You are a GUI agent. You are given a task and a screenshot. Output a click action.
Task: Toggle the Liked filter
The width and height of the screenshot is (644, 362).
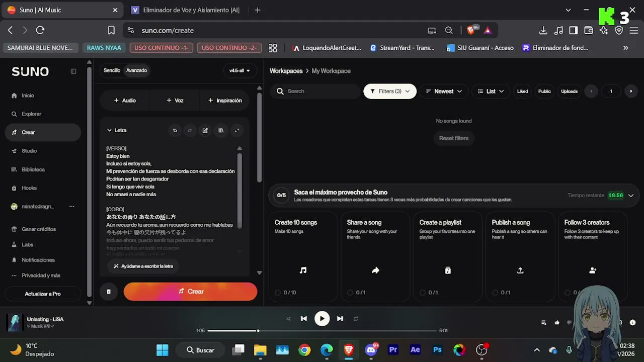[523, 91]
